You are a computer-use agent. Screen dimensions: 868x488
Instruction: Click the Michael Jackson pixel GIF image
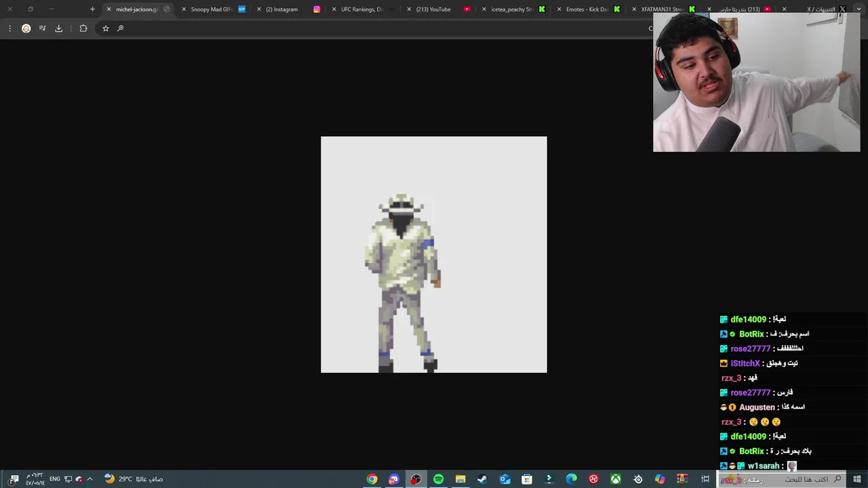tap(434, 255)
